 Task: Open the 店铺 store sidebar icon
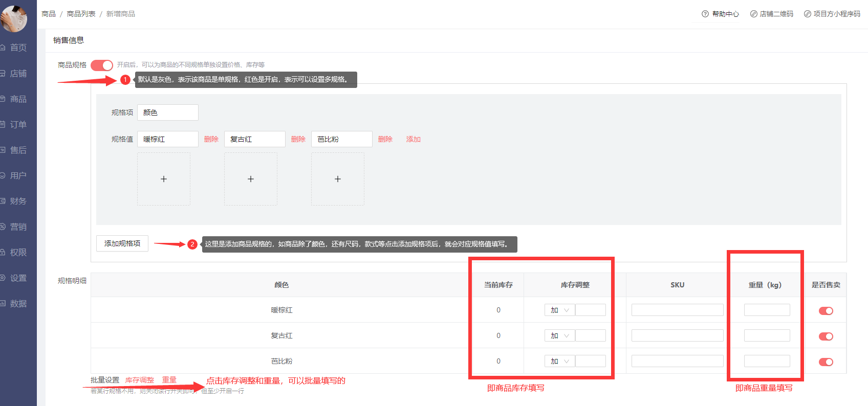[x=3, y=74]
